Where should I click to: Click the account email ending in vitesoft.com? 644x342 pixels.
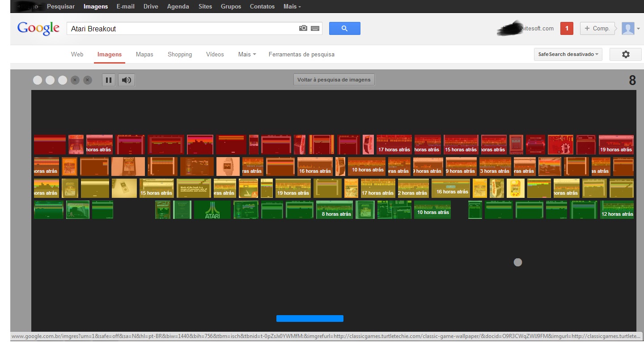pyautogui.click(x=525, y=28)
